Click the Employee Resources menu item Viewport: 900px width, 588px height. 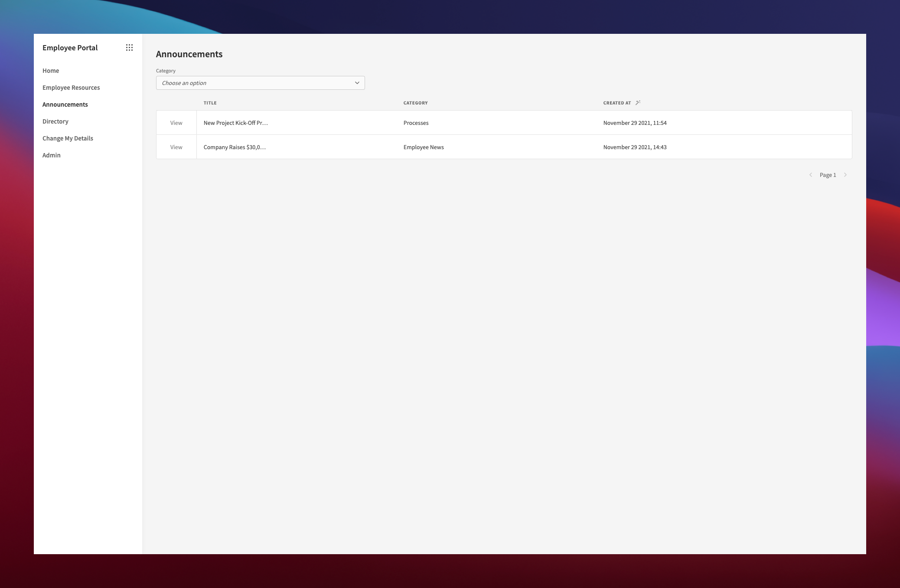click(70, 87)
